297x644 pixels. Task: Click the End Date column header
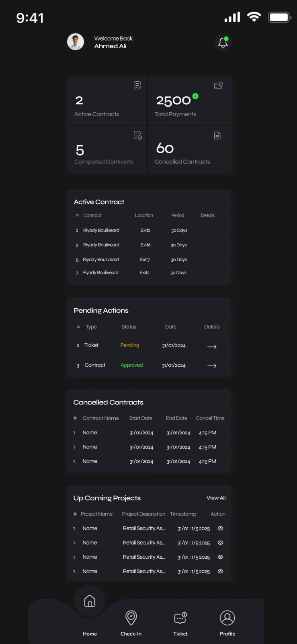pyautogui.click(x=176, y=418)
